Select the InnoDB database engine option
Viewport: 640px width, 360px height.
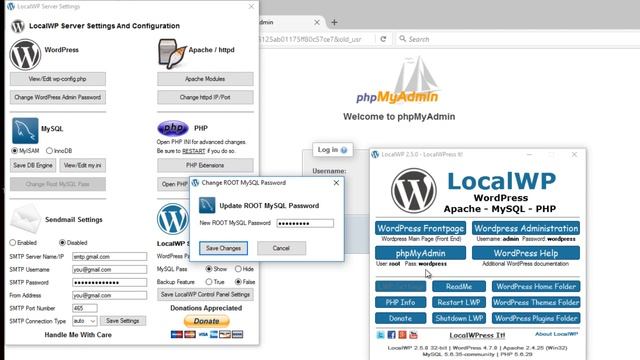click(x=49, y=151)
